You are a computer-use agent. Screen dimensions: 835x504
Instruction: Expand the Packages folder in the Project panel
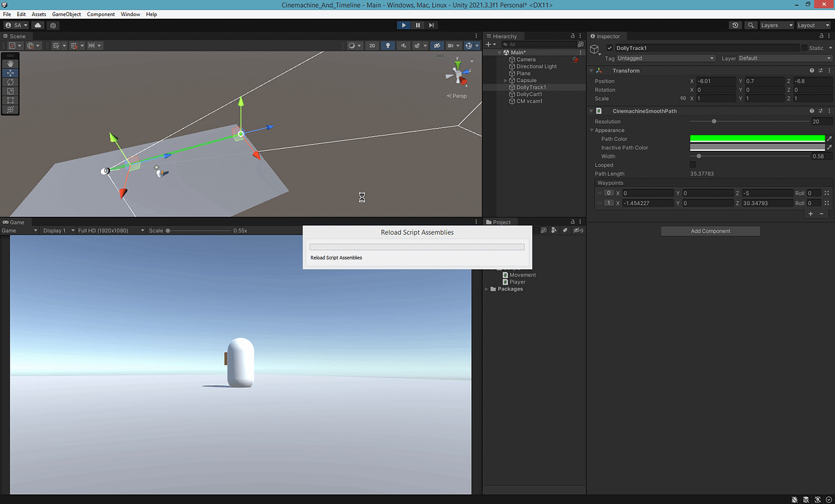tap(488, 288)
